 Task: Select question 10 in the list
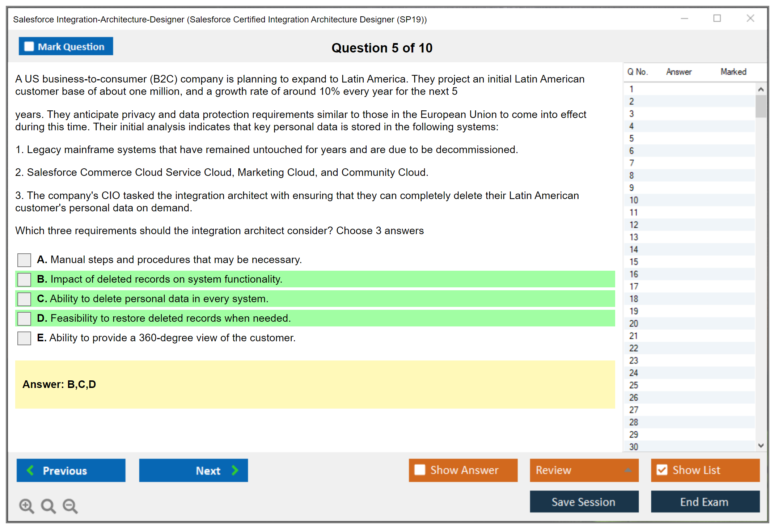click(x=634, y=200)
